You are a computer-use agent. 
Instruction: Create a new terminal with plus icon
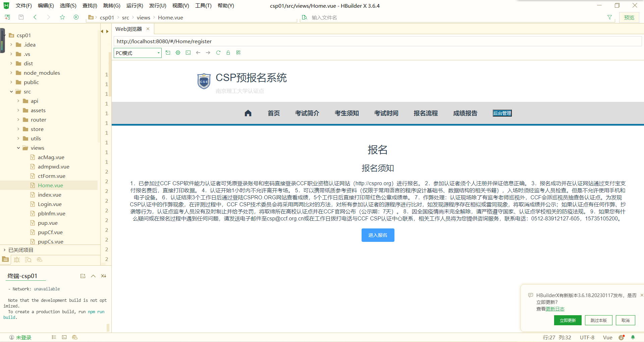pyautogui.click(x=83, y=276)
